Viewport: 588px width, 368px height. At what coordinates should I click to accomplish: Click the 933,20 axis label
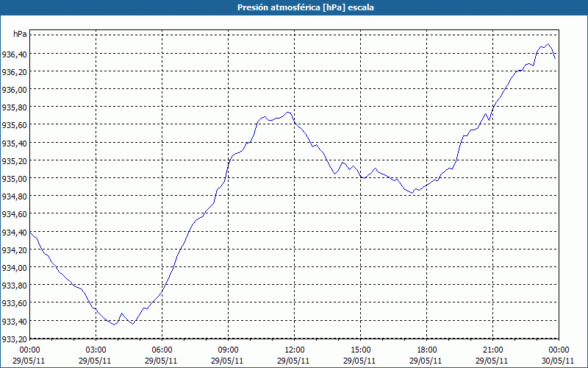[14, 339]
